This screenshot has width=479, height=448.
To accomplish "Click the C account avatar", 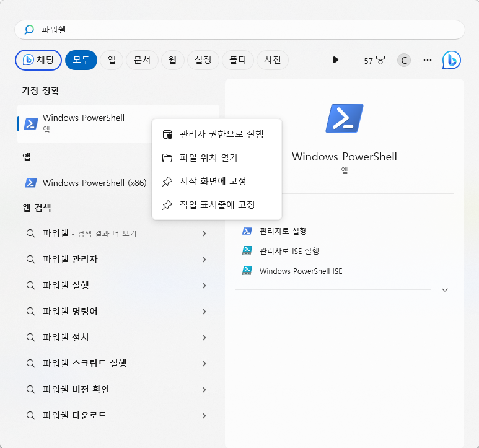I will point(404,60).
